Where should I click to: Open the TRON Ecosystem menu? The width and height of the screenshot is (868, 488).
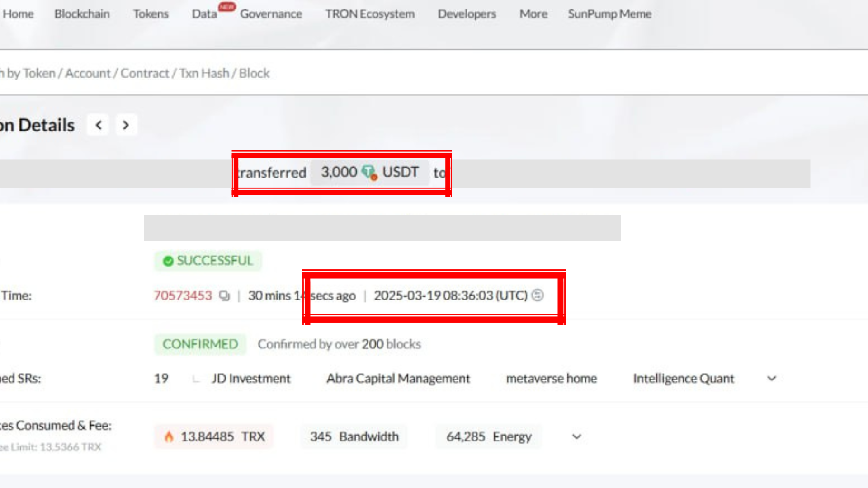[370, 14]
